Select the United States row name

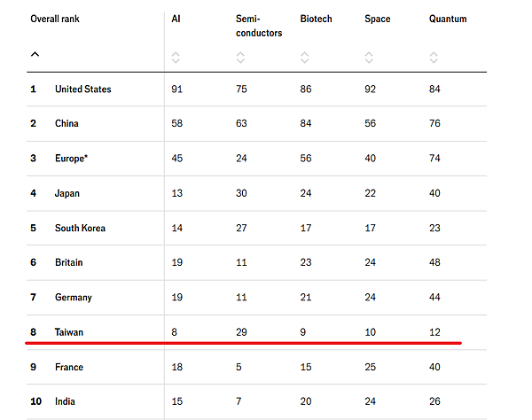pyautogui.click(x=82, y=89)
